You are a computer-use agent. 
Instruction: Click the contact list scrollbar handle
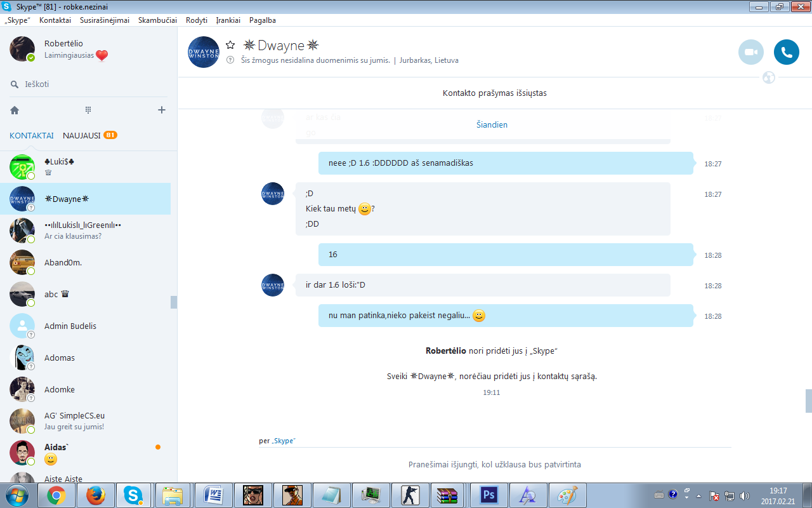tap(174, 302)
